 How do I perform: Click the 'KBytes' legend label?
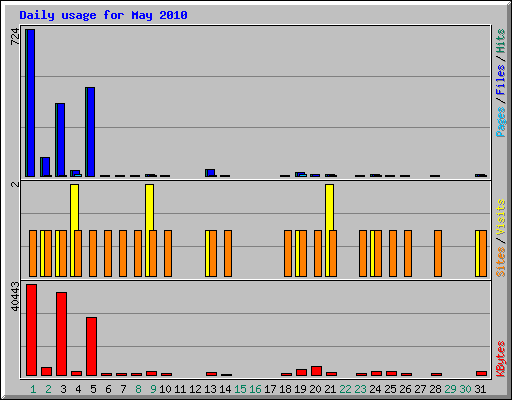pos(500,359)
